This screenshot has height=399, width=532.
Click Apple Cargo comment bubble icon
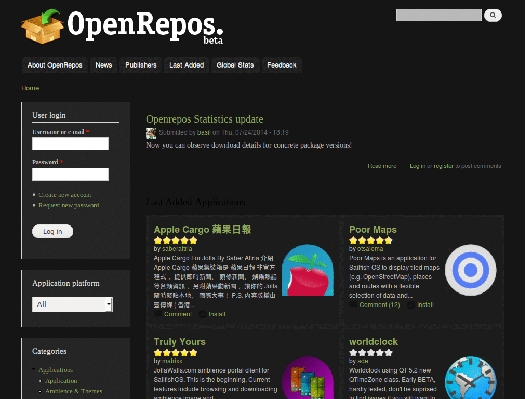(x=157, y=314)
